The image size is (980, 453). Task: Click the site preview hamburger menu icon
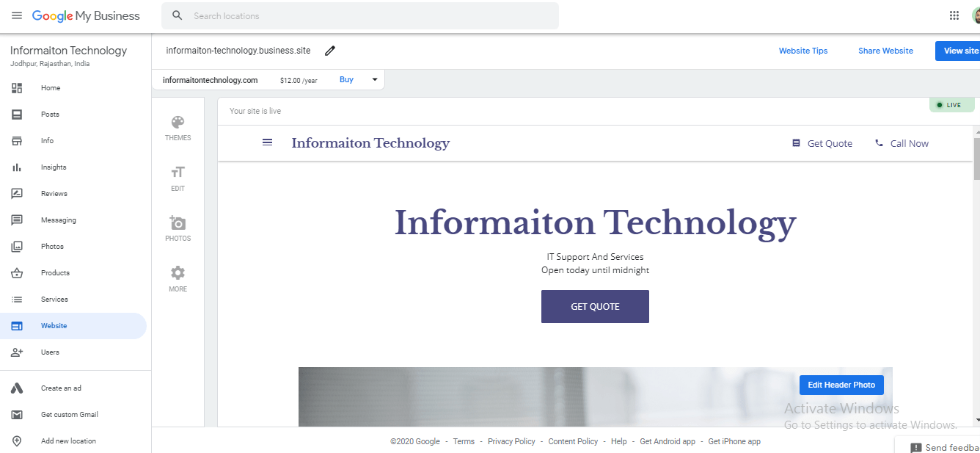click(268, 142)
